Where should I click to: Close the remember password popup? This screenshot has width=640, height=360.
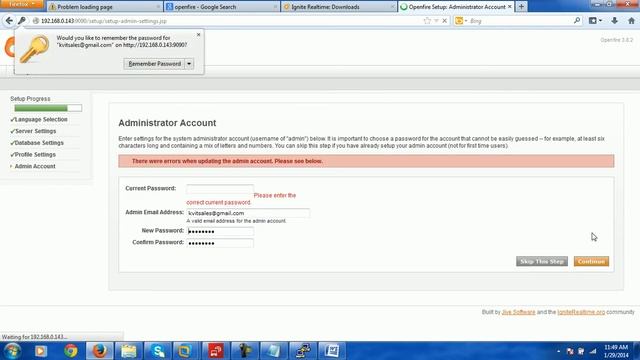[198, 35]
